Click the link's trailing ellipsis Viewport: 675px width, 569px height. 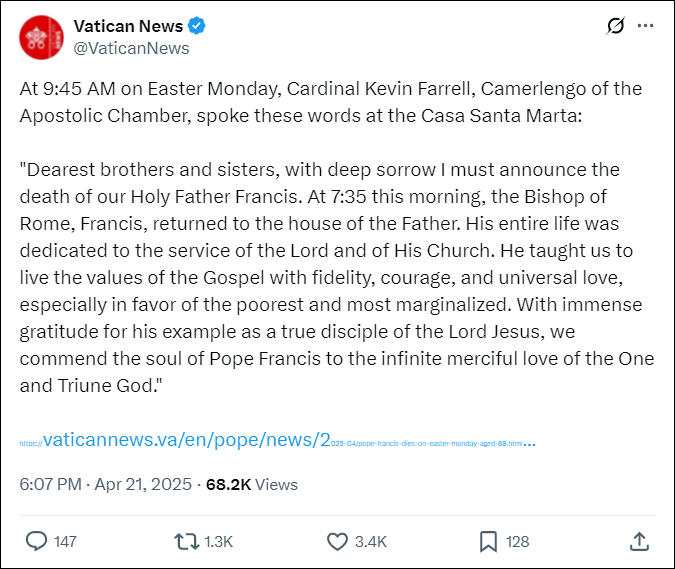(529, 444)
